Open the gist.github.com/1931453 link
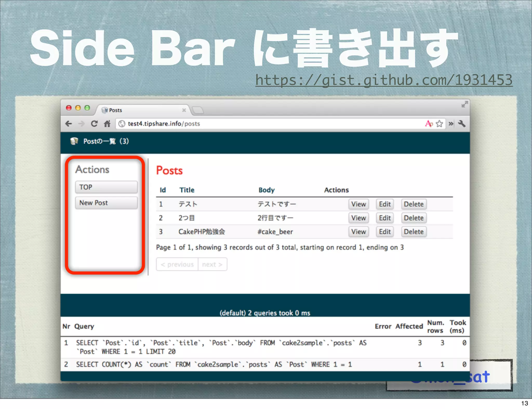 click(x=384, y=80)
